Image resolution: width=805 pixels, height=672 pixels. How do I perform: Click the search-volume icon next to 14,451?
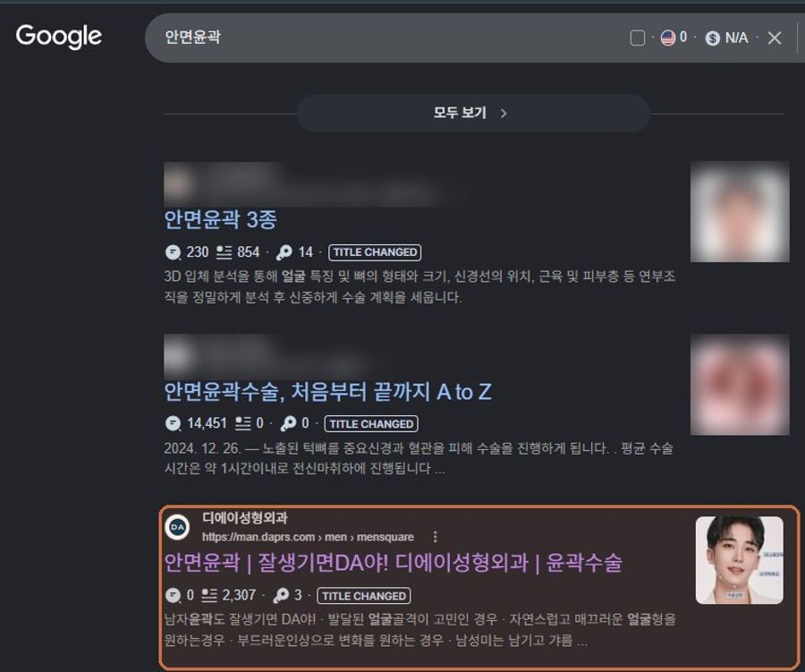pyautogui.click(x=173, y=424)
